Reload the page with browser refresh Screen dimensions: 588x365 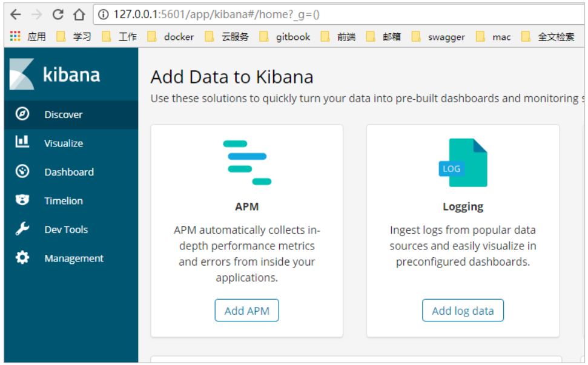click(x=58, y=15)
